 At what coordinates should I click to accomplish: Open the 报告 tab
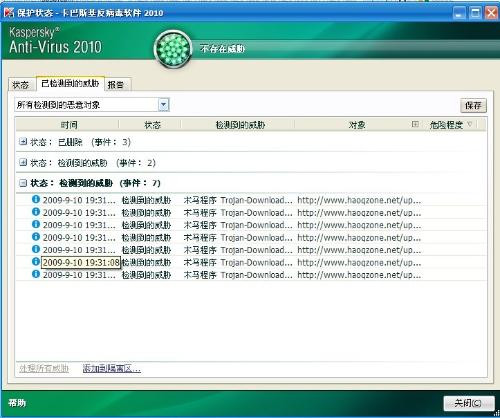(116, 85)
